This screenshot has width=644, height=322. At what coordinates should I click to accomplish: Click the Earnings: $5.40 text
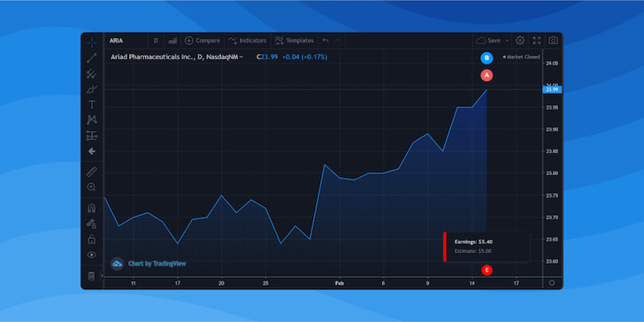473,241
